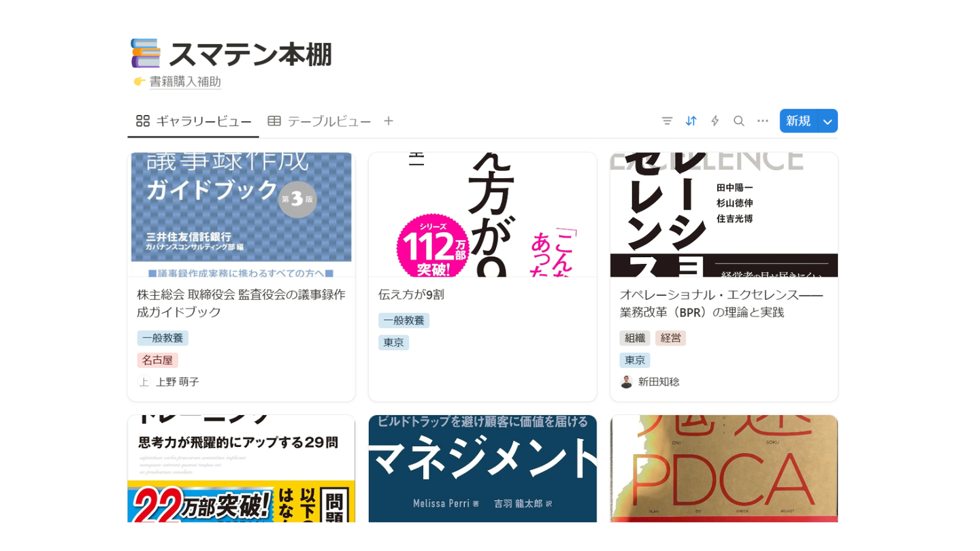Open the 伝え方が9割 book card
Image resolution: width=980 pixels, height=551 pixels.
pyautogui.click(x=483, y=277)
